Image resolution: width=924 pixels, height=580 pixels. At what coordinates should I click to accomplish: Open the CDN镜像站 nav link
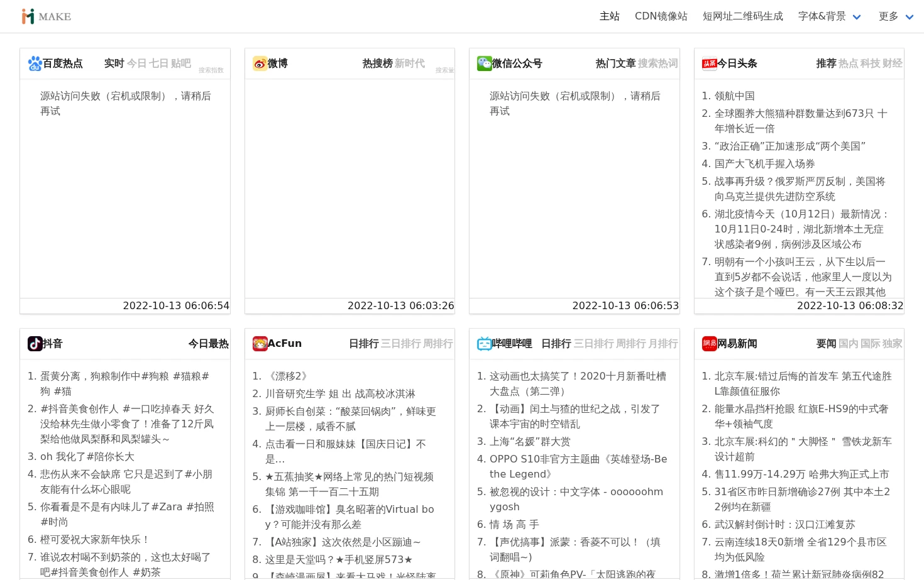[661, 16]
